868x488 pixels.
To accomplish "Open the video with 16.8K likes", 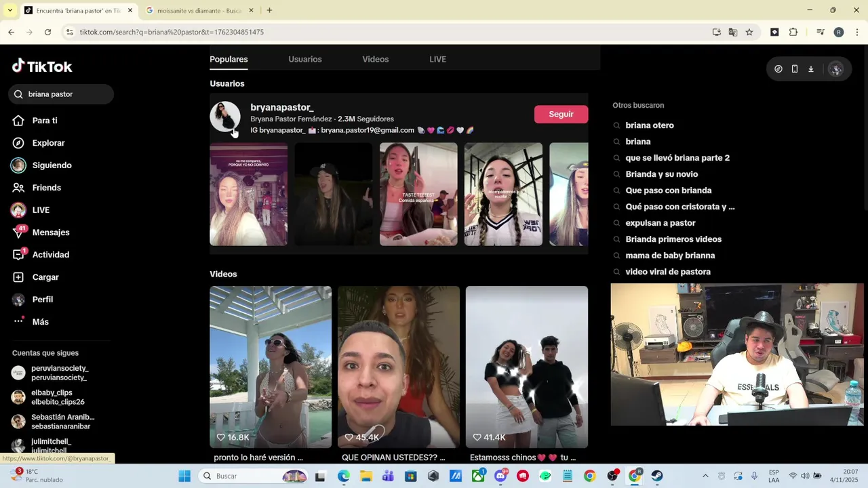I will pos(271,367).
